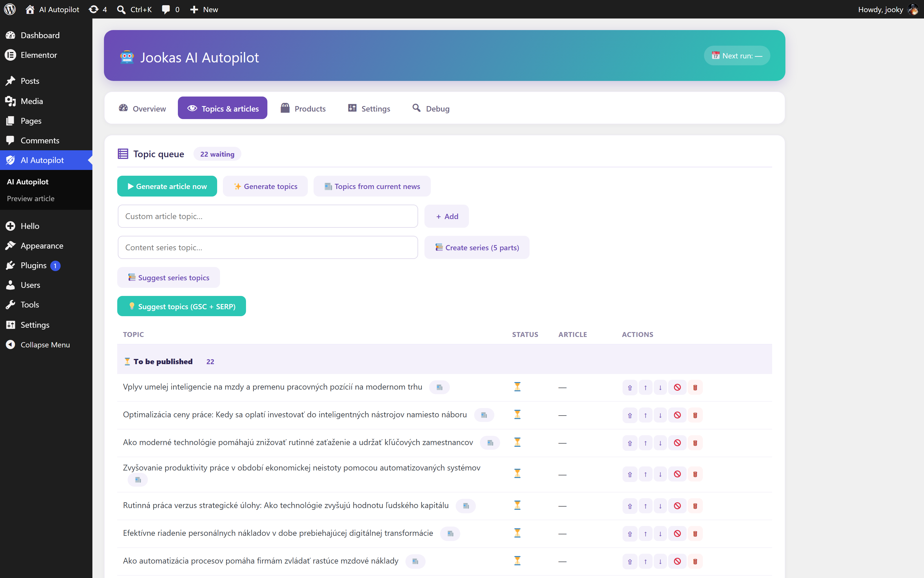
Task: Click news badge beside Optimalizácia ceny práce topic
Action: click(x=484, y=415)
